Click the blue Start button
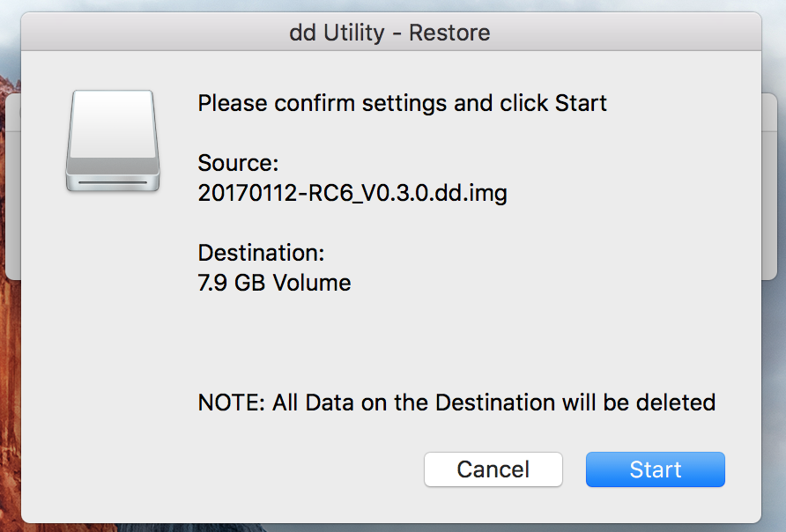 coord(655,469)
